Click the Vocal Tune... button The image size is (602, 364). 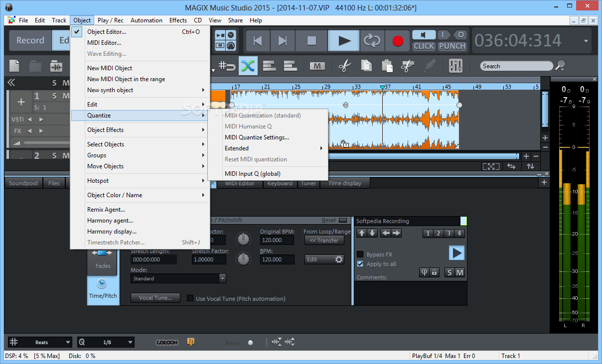[155, 298]
